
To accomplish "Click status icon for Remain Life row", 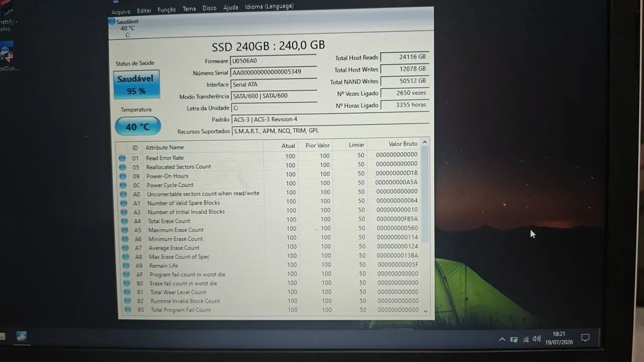I will (125, 266).
